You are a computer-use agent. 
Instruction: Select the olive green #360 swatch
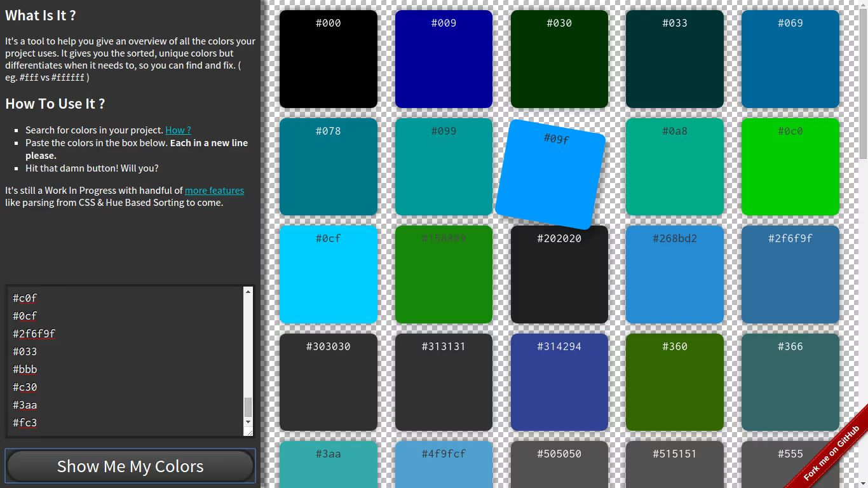tap(674, 382)
